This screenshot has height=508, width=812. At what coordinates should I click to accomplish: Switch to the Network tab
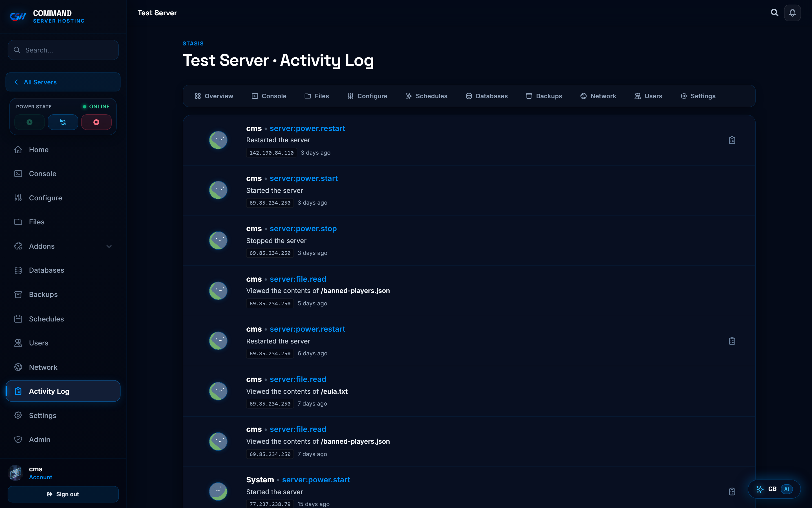point(598,96)
